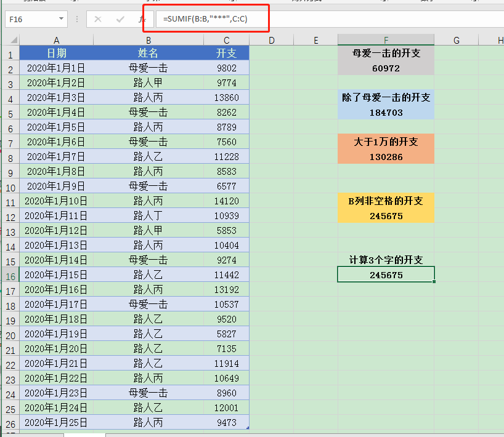Image resolution: width=504 pixels, height=437 pixels.
Task: Click cell with value 11442
Action: tap(227, 275)
